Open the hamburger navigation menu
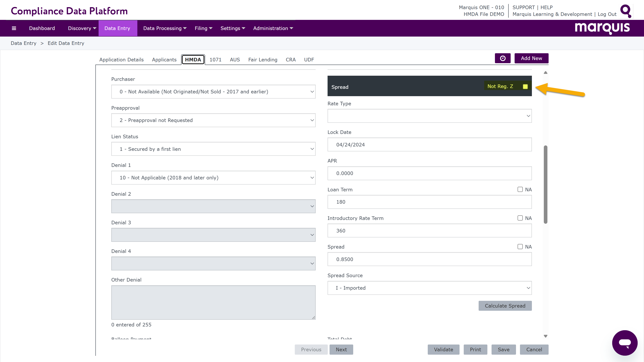644x362 pixels. coord(14,28)
